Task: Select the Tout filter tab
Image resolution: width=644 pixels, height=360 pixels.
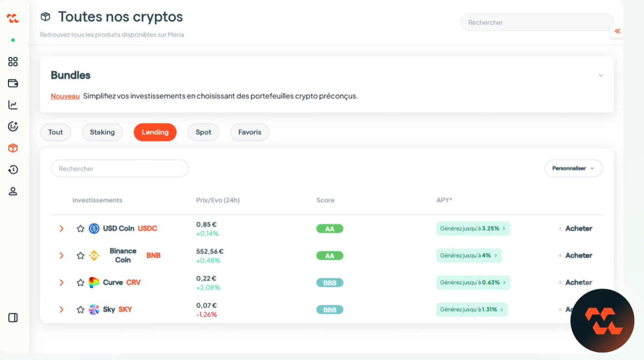Action: point(55,132)
